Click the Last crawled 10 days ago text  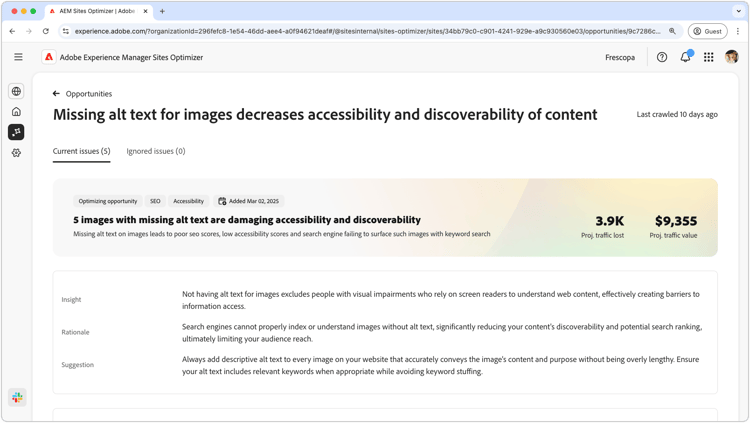pos(677,114)
